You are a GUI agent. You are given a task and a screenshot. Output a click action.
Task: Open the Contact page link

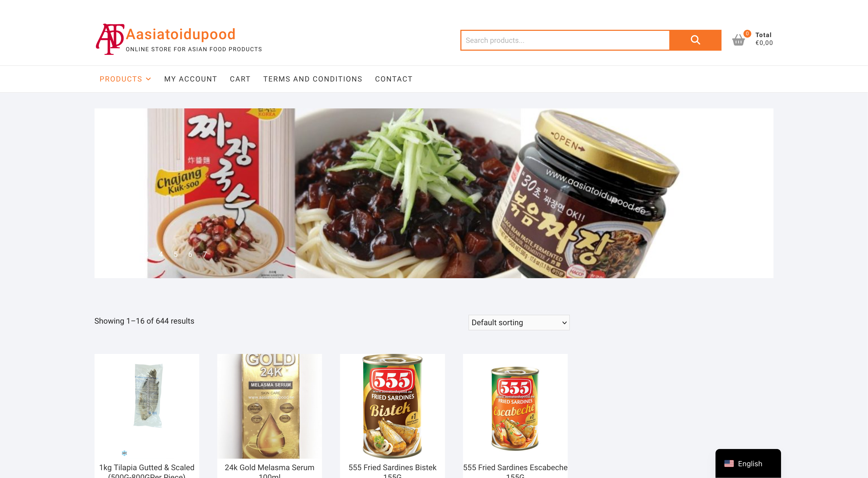(x=394, y=79)
